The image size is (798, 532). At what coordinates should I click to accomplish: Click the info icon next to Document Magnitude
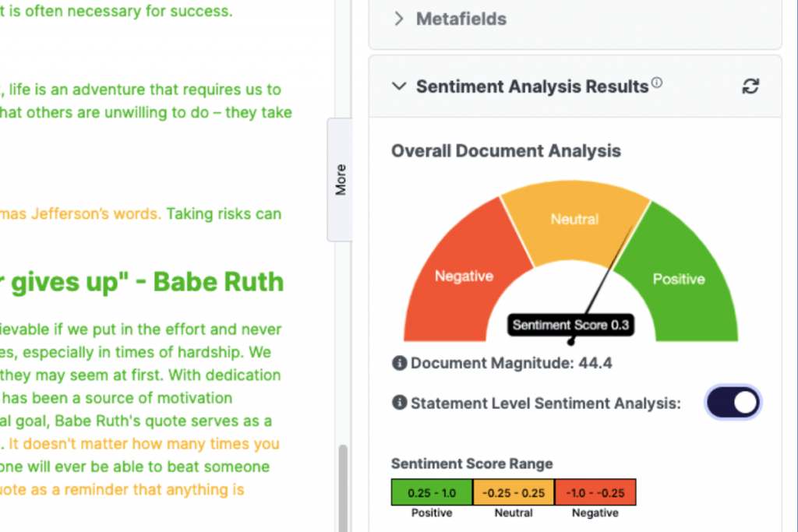coord(400,363)
